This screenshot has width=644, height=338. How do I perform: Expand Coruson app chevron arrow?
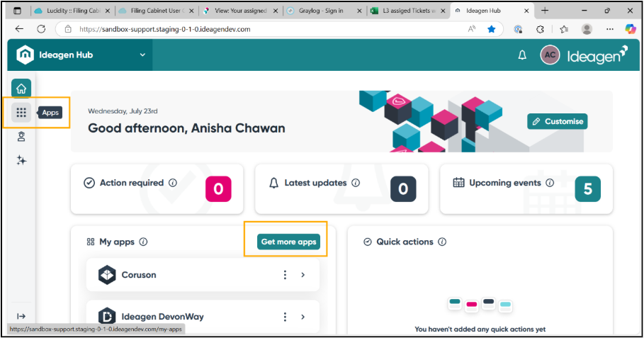coord(303,275)
